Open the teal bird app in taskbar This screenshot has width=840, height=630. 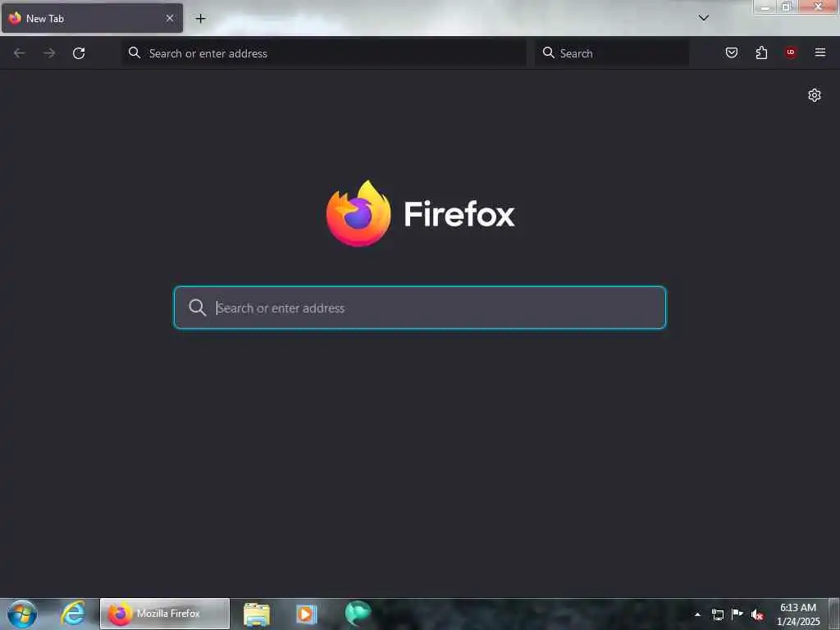pyautogui.click(x=358, y=614)
